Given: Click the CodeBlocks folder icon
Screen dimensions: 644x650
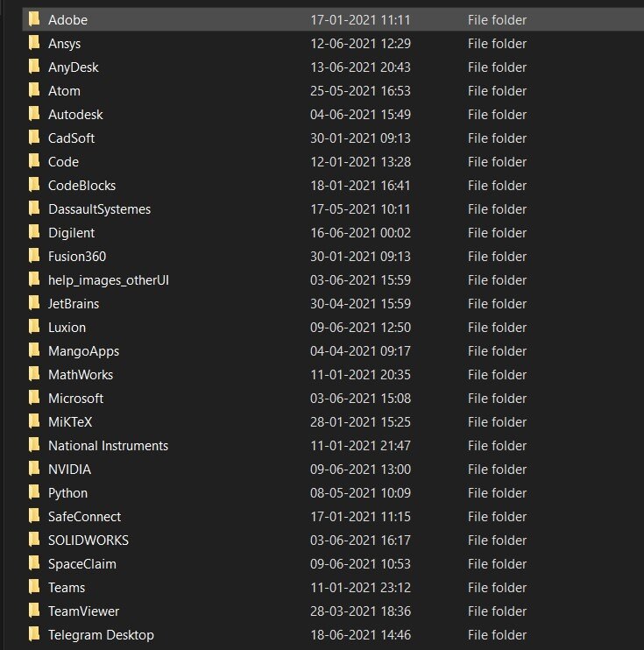Looking at the screenshot, I should click(34, 185).
